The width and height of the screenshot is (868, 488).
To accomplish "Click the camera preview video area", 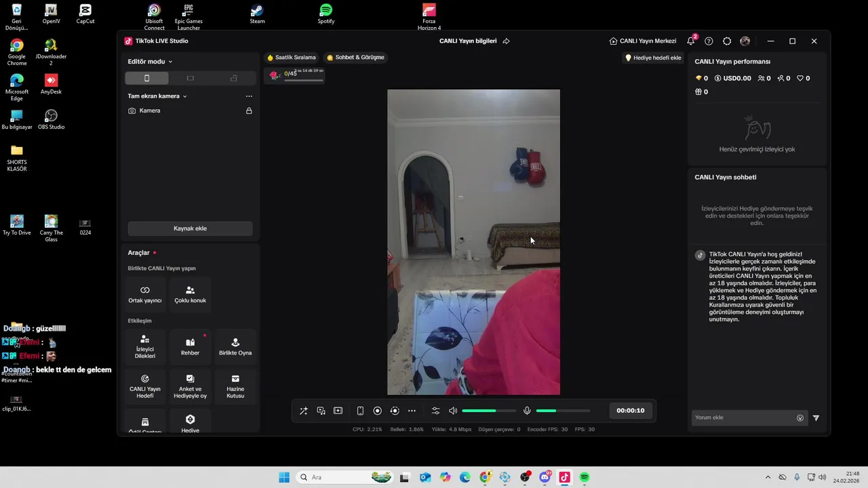I will 473,242.
